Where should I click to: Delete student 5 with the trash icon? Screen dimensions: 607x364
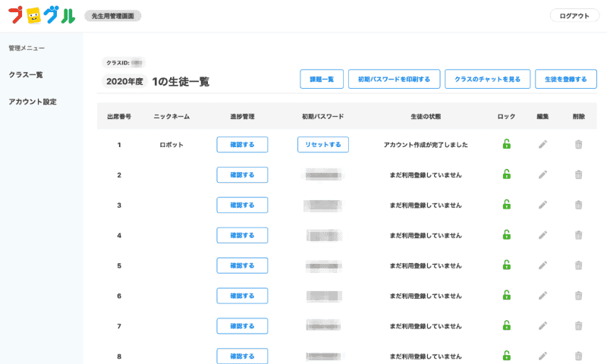point(578,265)
